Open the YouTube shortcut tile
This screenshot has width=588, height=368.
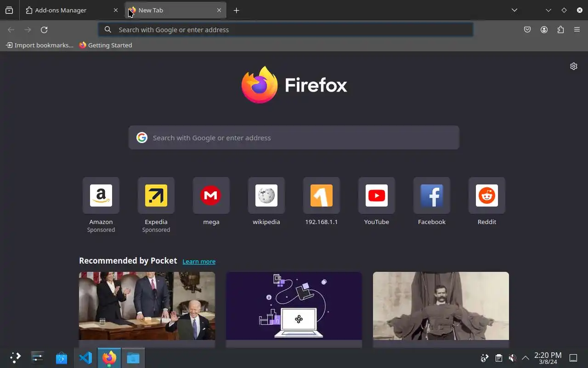(x=377, y=201)
